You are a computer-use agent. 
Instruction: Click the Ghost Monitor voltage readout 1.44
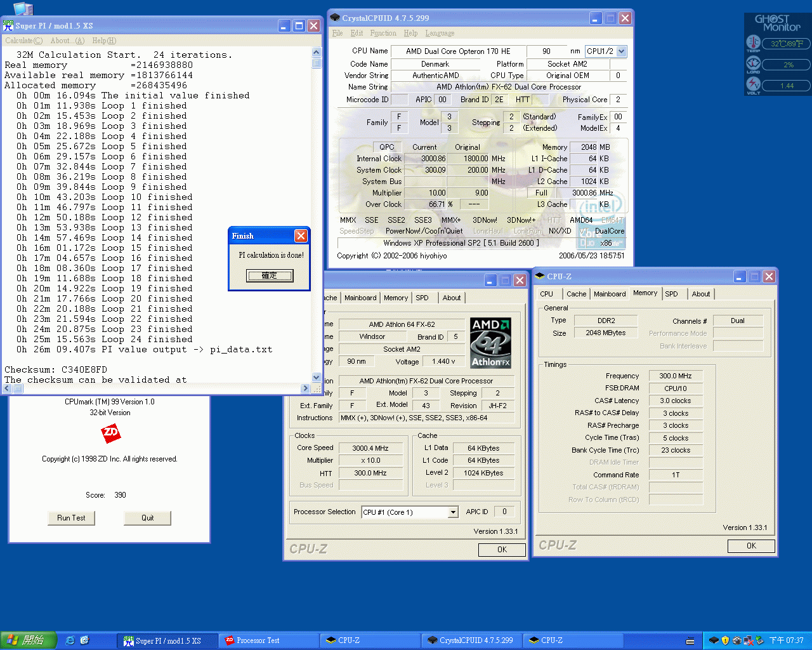(787, 86)
